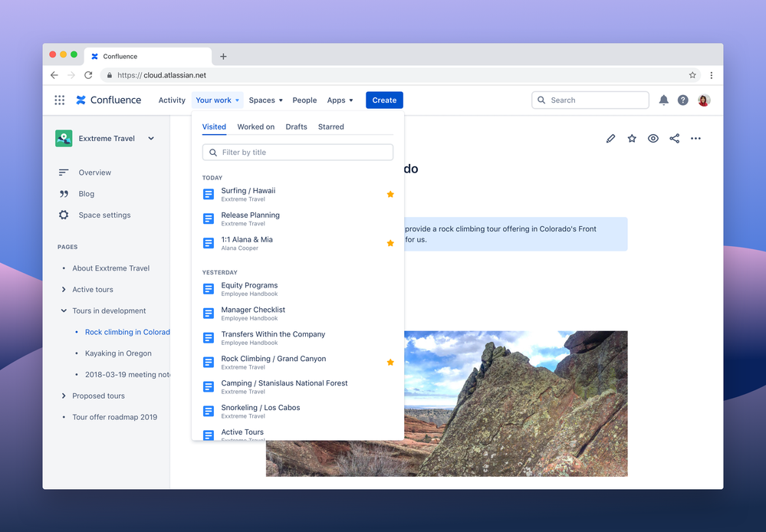Screen dimensions: 766x532
Task: Open Tour offer roadmap 2019 page
Action: pyautogui.click(x=115, y=417)
